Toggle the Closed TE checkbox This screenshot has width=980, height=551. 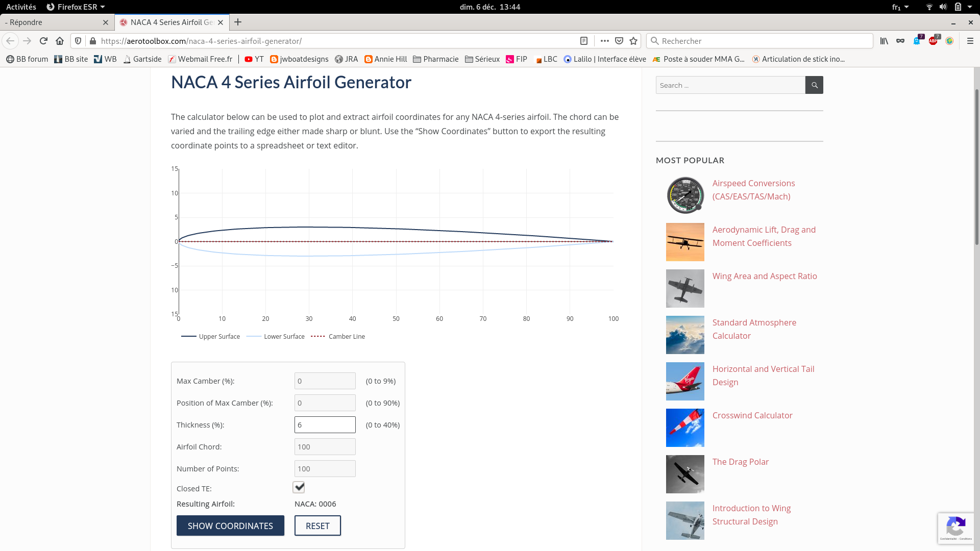(x=299, y=487)
